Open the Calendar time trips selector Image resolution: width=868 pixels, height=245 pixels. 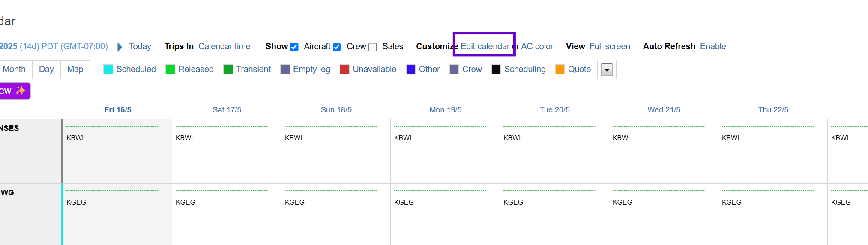224,46
